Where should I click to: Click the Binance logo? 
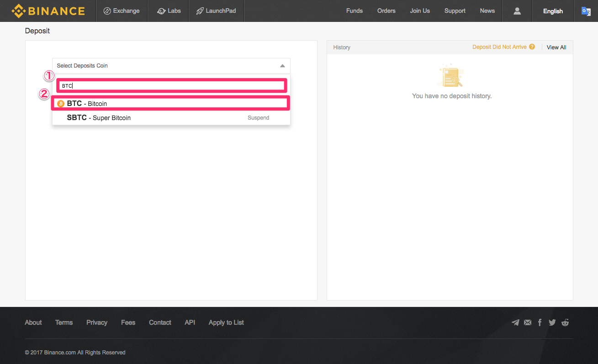point(48,11)
